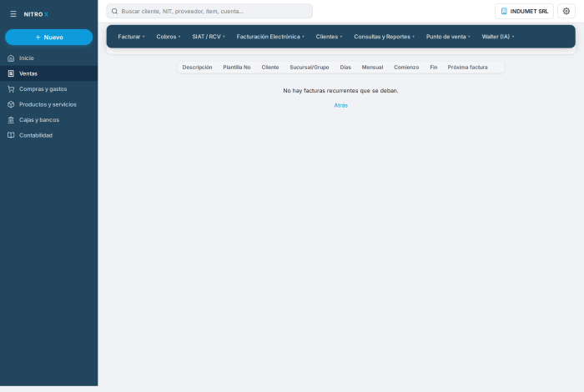Click the building icon beside INDUMET SRL
The image size is (584, 392).
click(x=504, y=11)
